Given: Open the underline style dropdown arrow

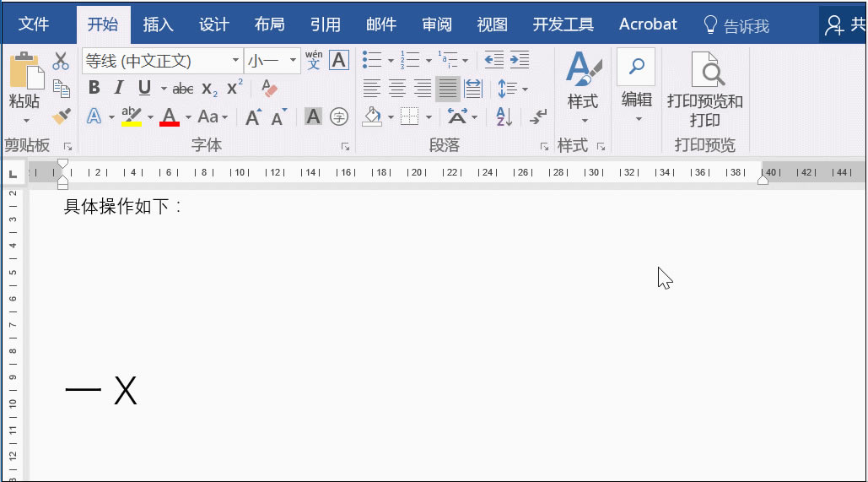Looking at the screenshot, I should pyautogui.click(x=164, y=89).
